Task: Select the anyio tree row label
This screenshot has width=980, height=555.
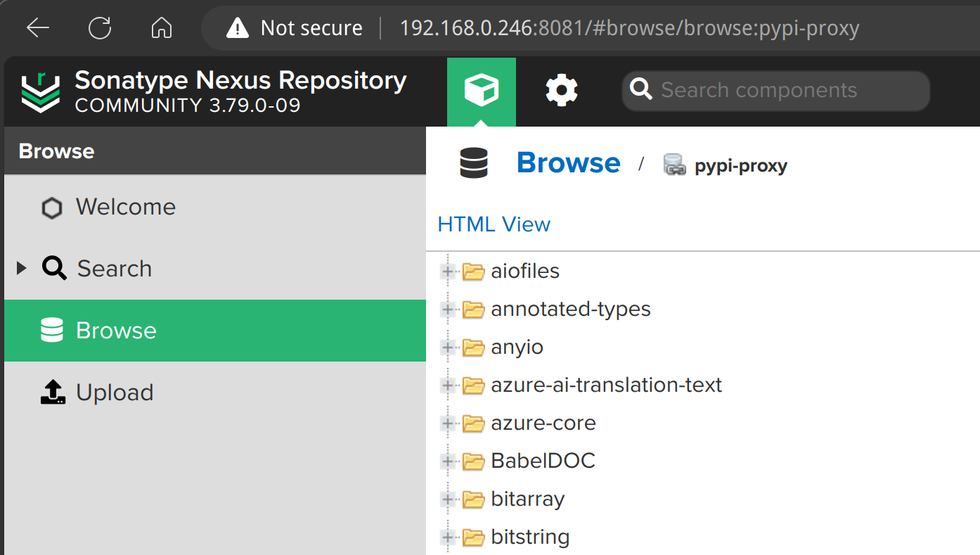Action: [x=517, y=347]
